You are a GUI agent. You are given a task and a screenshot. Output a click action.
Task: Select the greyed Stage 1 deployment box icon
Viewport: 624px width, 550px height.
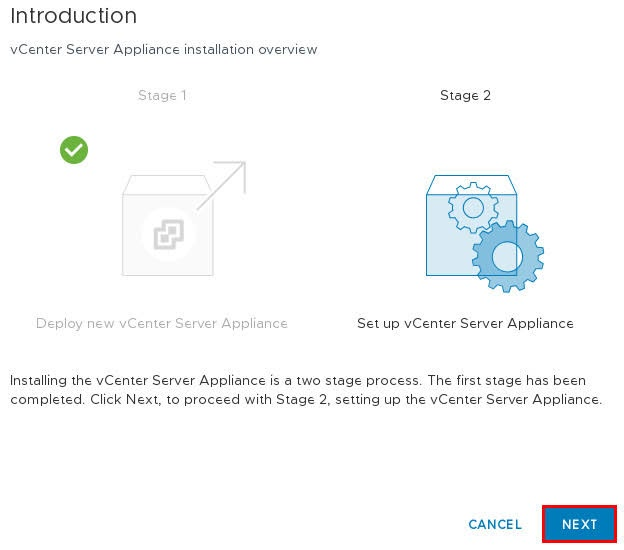pyautogui.click(x=168, y=225)
